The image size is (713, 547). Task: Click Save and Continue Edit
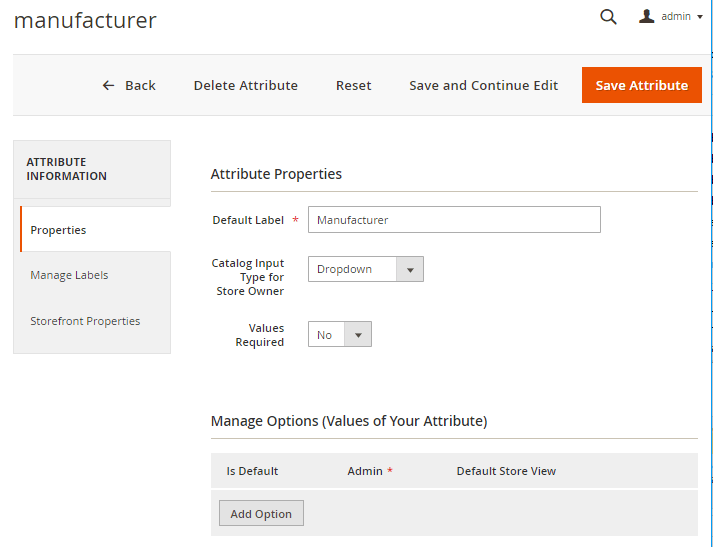pos(483,86)
